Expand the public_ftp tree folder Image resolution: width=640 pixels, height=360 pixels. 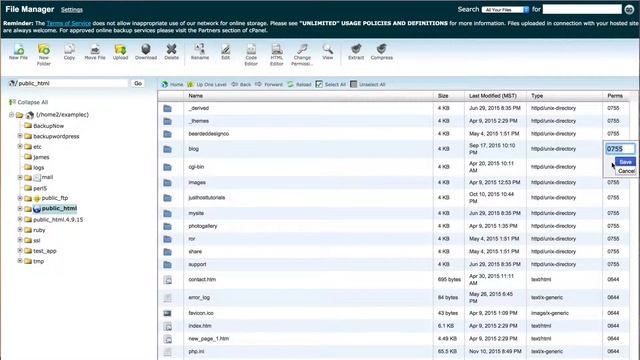20,198
